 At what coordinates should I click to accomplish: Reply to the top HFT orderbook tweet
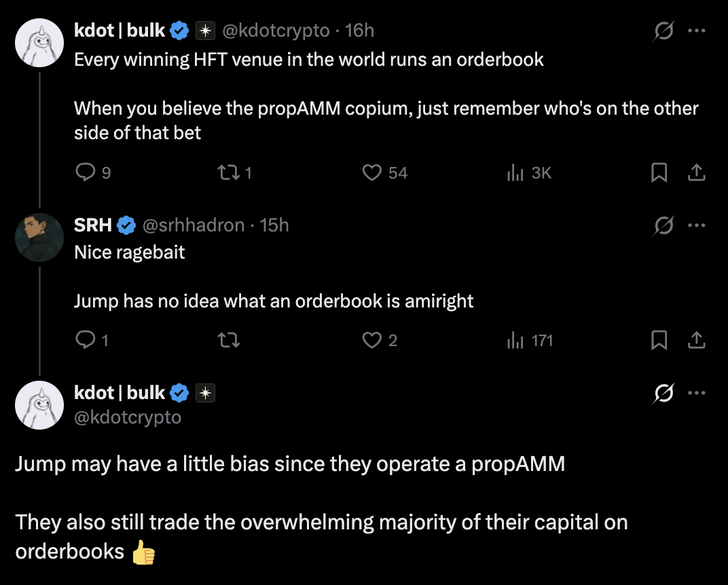point(85,173)
